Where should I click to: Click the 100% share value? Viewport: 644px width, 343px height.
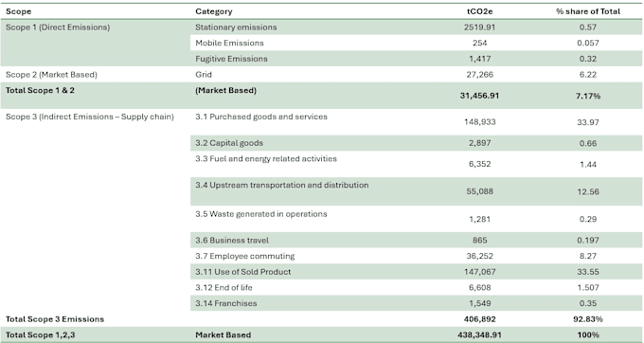(588, 335)
